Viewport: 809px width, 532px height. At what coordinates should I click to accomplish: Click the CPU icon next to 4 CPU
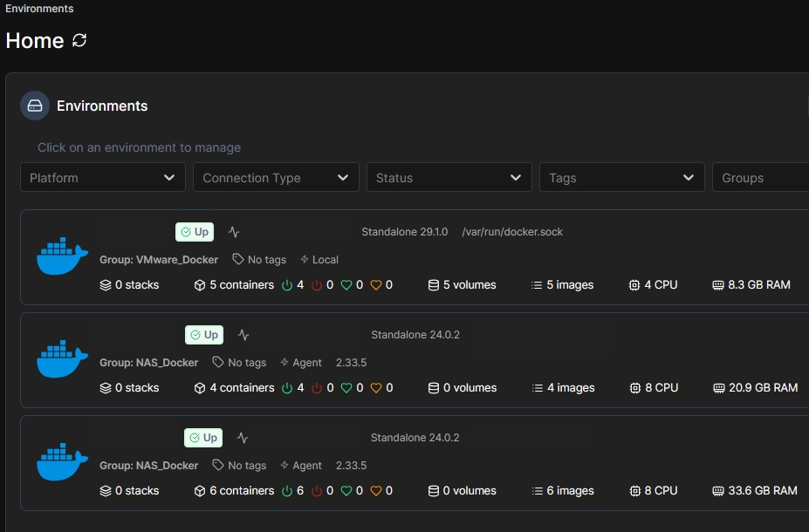click(x=634, y=285)
